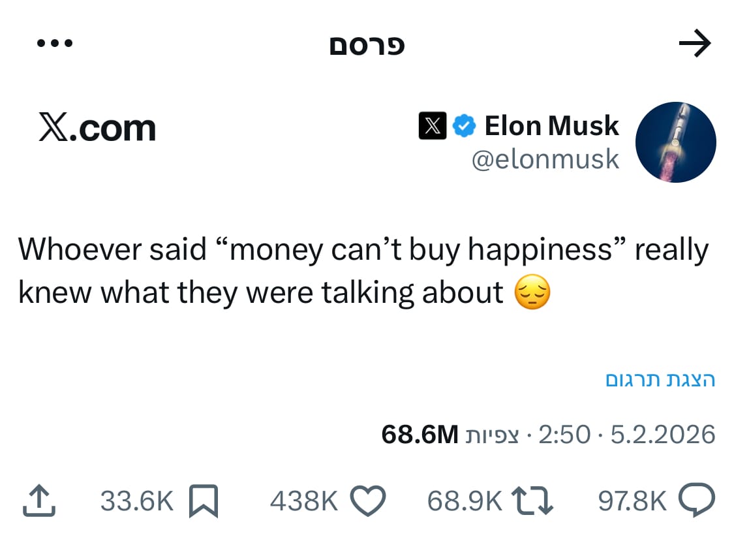Click the 68.9K reposts count

465,501
